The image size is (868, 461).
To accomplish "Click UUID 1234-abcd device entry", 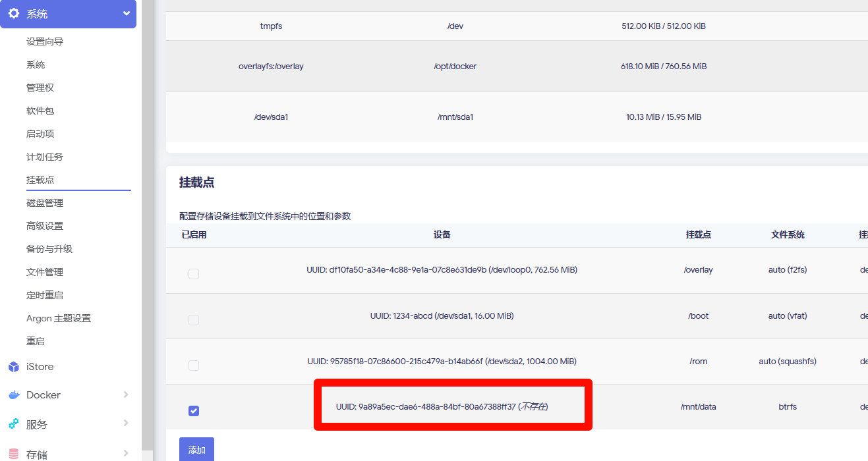I will point(442,316).
